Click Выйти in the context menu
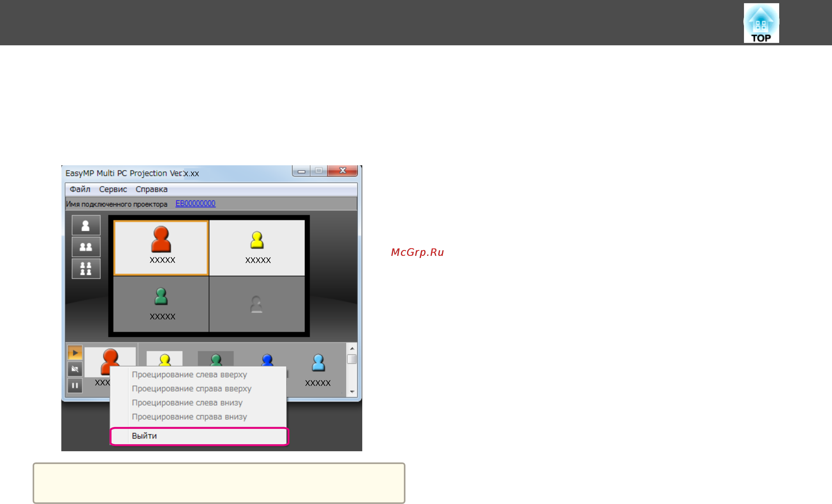 pos(199,436)
